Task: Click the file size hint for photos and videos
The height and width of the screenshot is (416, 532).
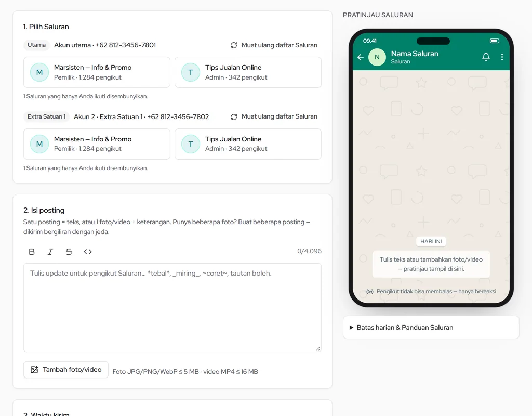Action: [185, 371]
